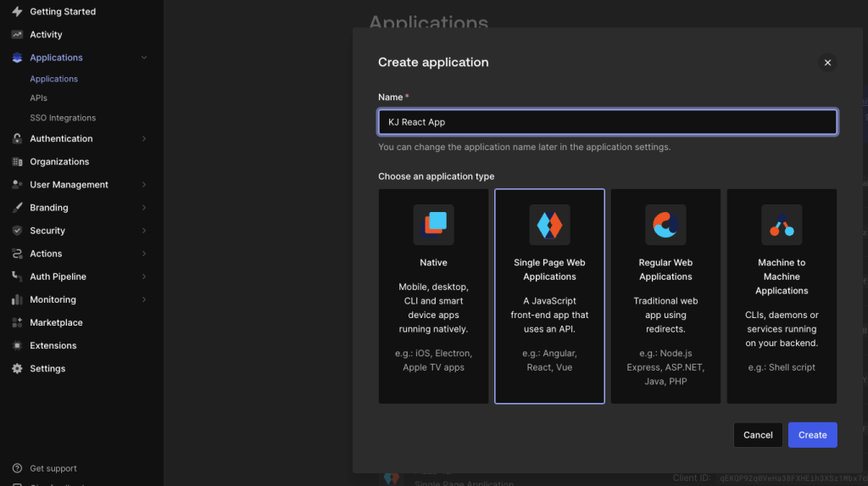Open the Marketplace page
Image resolution: width=868 pixels, height=486 pixels.
[x=56, y=322]
